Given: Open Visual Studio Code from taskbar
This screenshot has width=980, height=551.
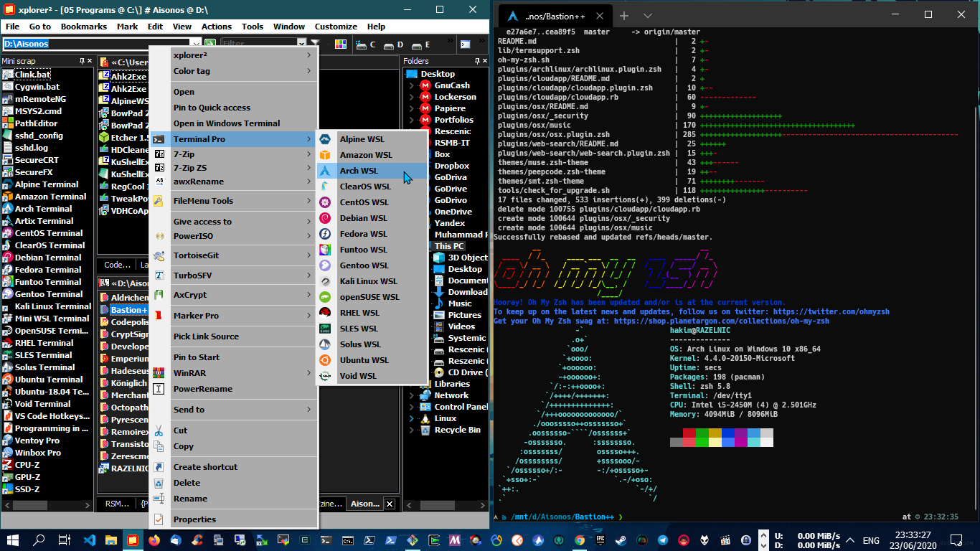Looking at the screenshot, I should point(89,540).
